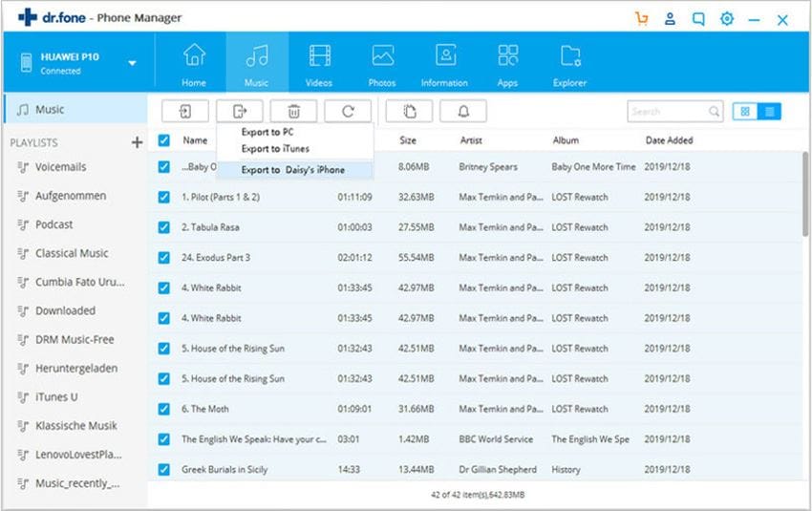The width and height of the screenshot is (812, 511).
Task: Open the shopping cart icon
Action: pyautogui.click(x=642, y=20)
